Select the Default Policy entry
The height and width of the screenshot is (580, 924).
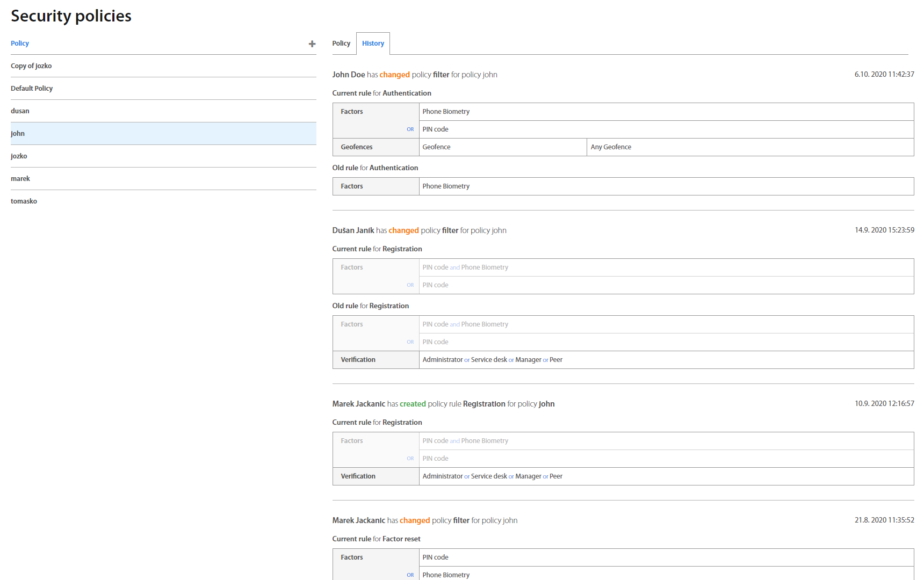pos(32,89)
